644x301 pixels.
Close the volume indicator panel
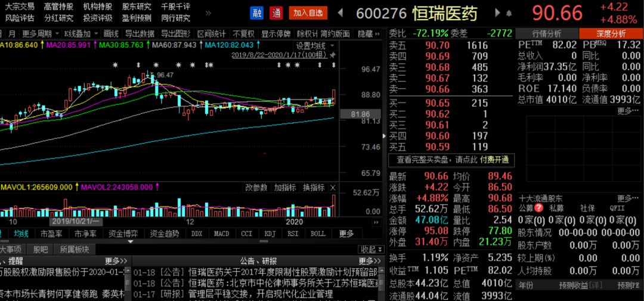pos(333,188)
